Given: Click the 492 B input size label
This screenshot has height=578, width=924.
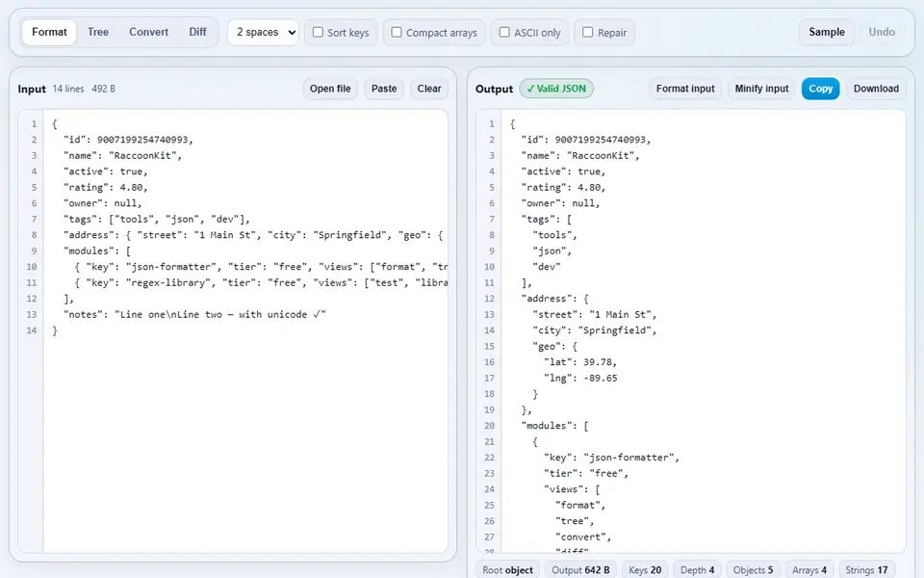Looking at the screenshot, I should [x=103, y=89].
